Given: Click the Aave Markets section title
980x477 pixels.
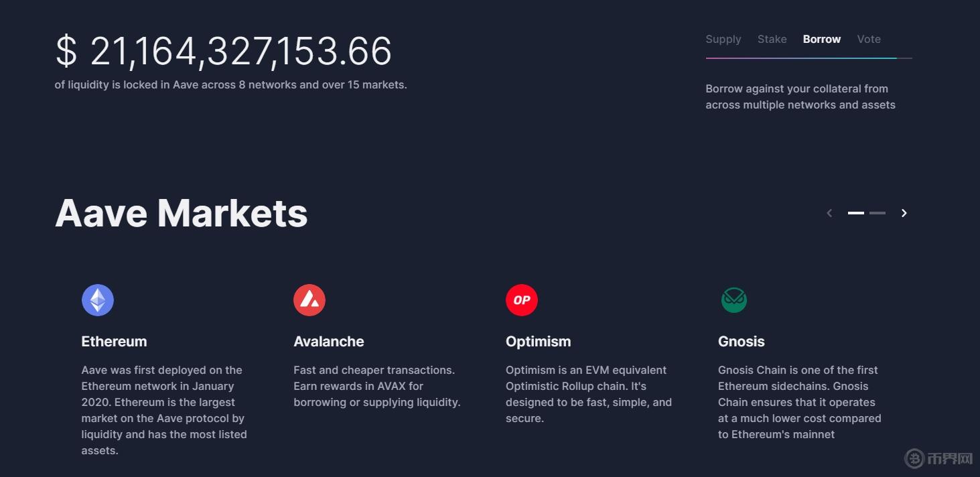Looking at the screenshot, I should click(x=182, y=213).
